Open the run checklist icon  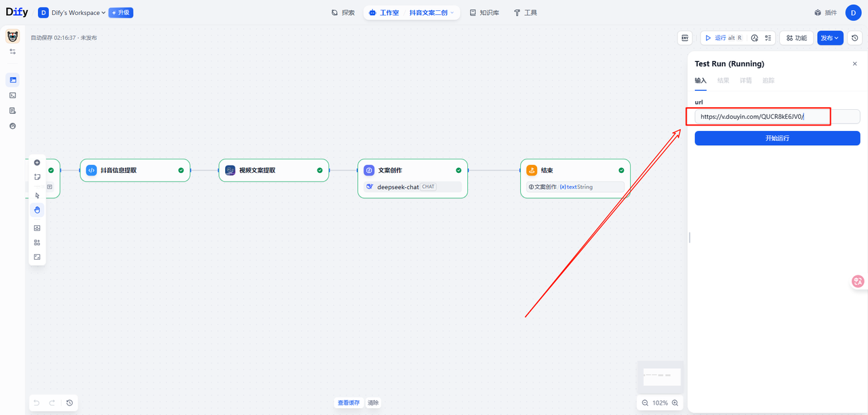[x=768, y=38]
